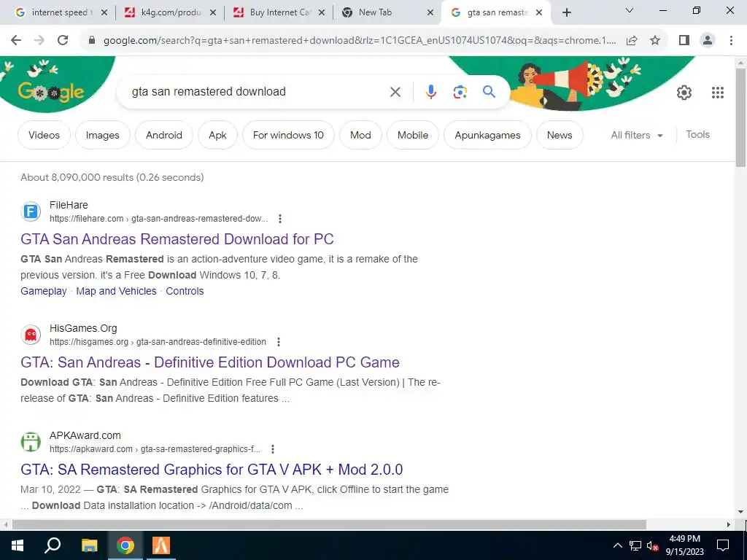This screenshot has width=747, height=560.
Task: Open the Controls sitelink
Action: (x=185, y=291)
